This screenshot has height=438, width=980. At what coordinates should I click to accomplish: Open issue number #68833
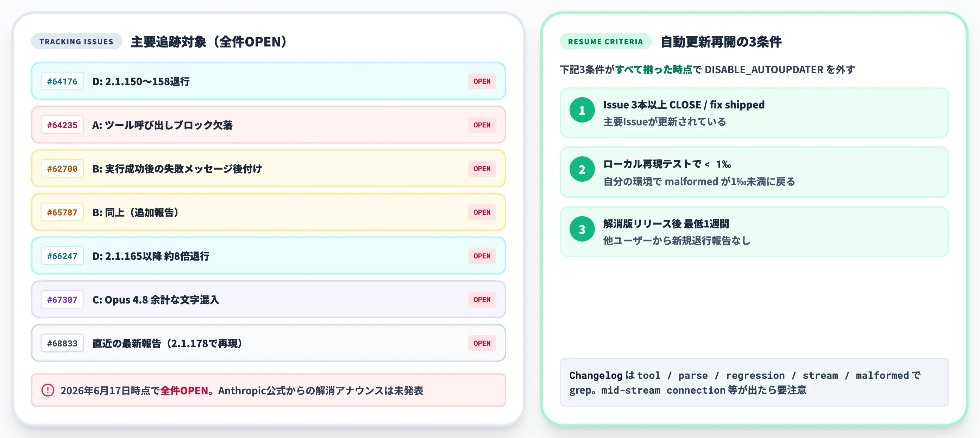point(62,343)
